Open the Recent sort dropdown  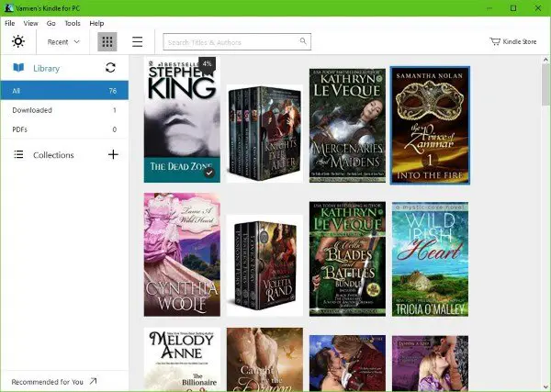[63, 42]
